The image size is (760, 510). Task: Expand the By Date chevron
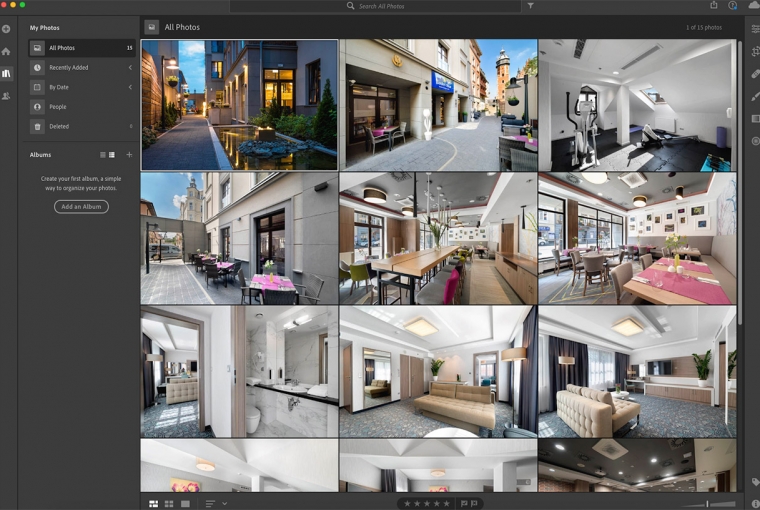[130, 87]
